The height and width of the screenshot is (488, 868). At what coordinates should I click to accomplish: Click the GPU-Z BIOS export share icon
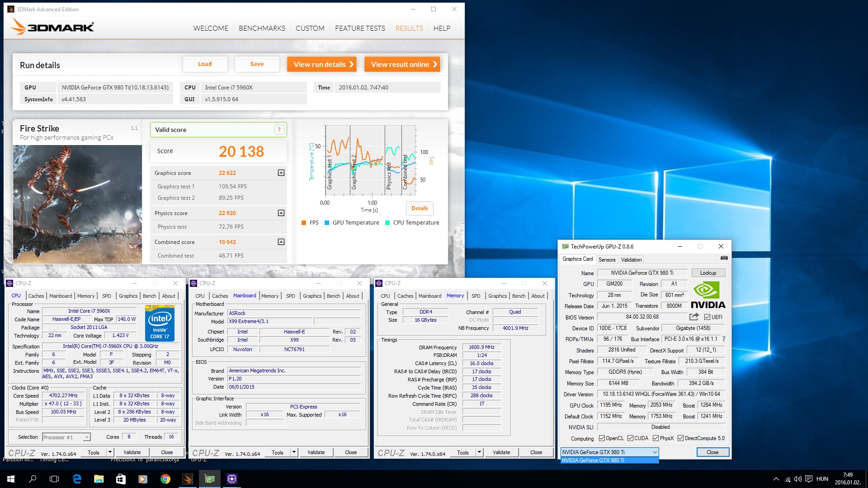click(x=694, y=317)
